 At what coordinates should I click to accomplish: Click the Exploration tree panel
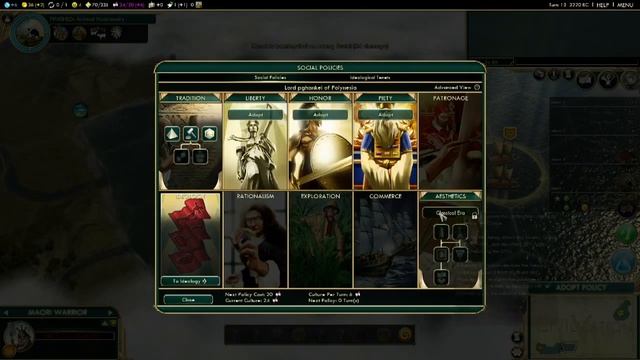[320, 240]
